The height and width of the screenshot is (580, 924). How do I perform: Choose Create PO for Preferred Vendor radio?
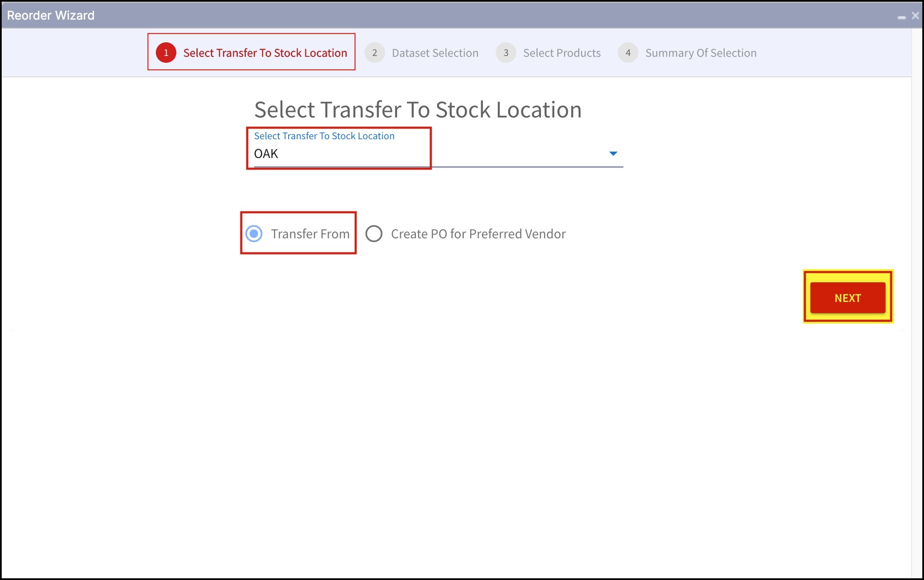click(x=374, y=234)
